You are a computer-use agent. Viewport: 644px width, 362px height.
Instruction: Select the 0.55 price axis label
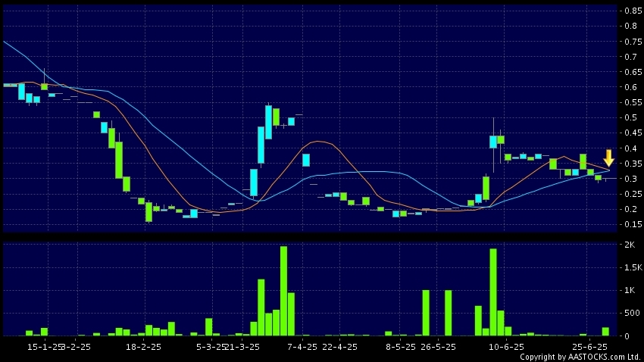pos(633,102)
